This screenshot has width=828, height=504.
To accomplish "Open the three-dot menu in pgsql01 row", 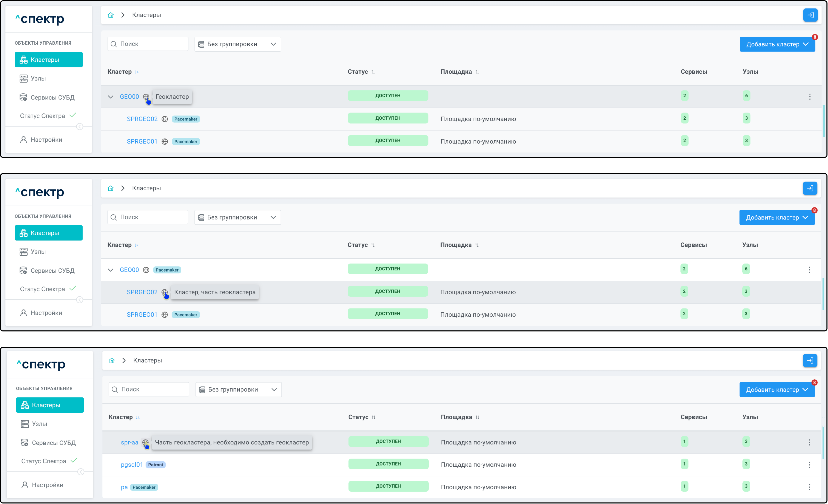I will click(809, 465).
